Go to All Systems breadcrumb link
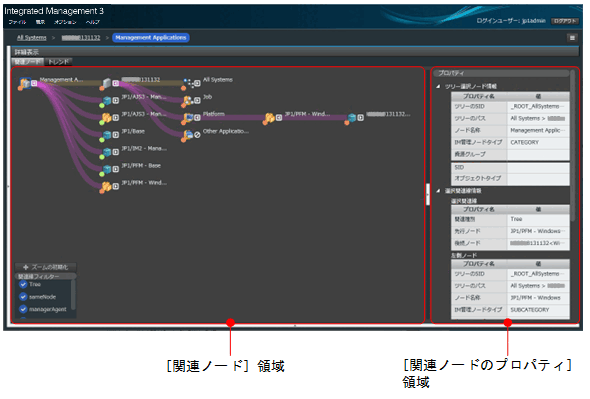Image resolution: width=590 pixels, height=399 pixels. click(x=32, y=38)
